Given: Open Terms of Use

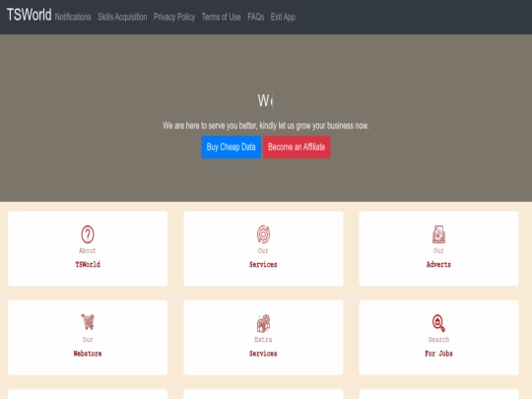Looking at the screenshot, I should pos(222,17).
